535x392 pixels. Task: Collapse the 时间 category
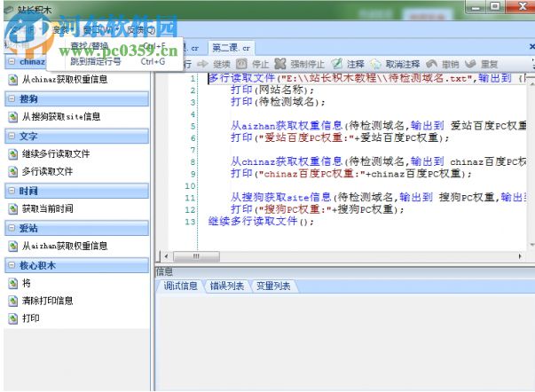pos(12,191)
